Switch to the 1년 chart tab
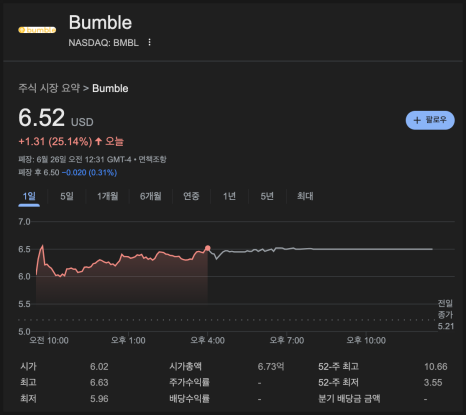Viewport: 466px width, 415px height. 229,196
